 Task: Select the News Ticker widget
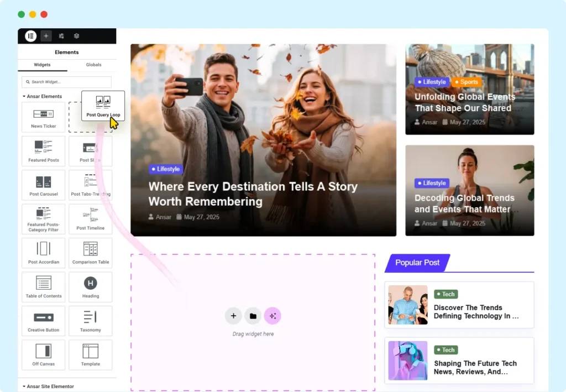(43, 117)
